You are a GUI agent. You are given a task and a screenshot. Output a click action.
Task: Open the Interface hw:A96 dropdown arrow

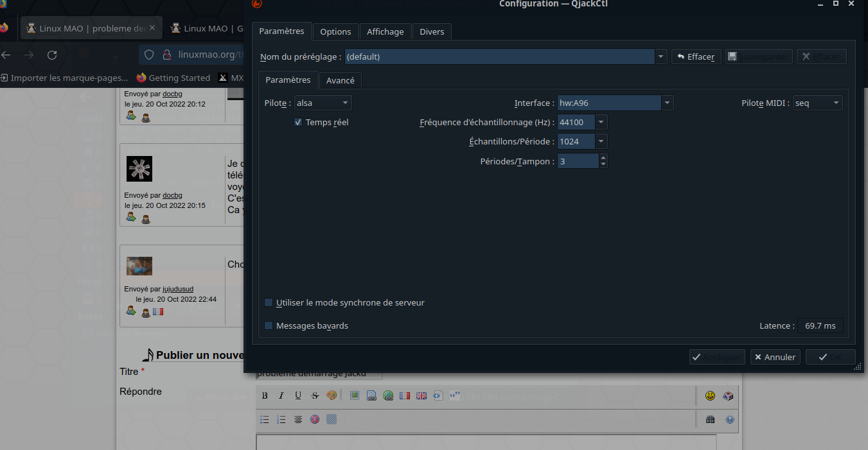pos(668,103)
